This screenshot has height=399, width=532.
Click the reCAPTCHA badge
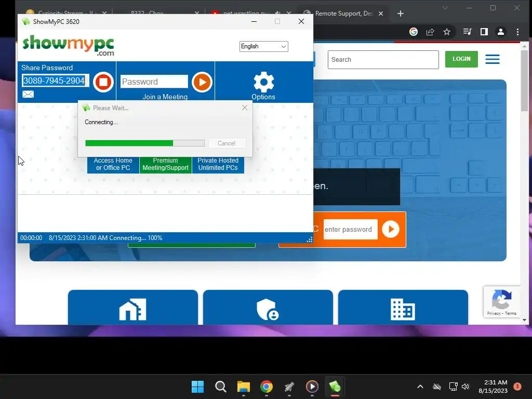pyautogui.click(x=501, y=302)
